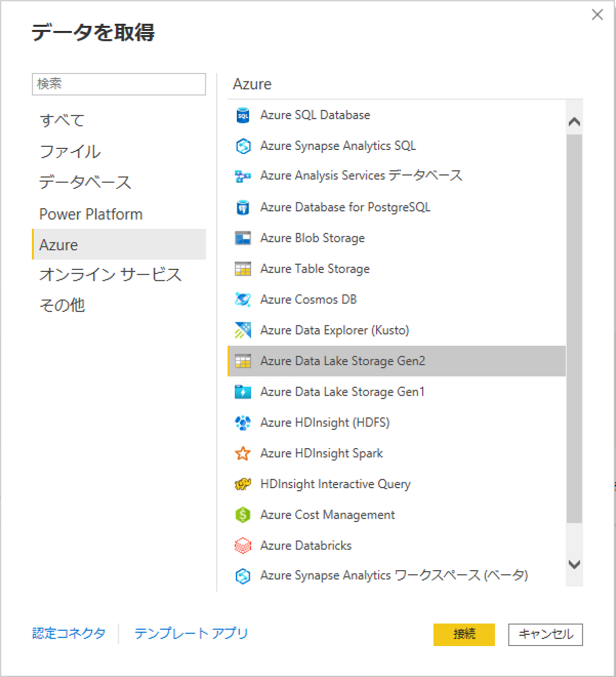The height and width of the screenshot is (677, 616).
Task: Click the Azure Blob Storage icon
Action: point(242,238)
